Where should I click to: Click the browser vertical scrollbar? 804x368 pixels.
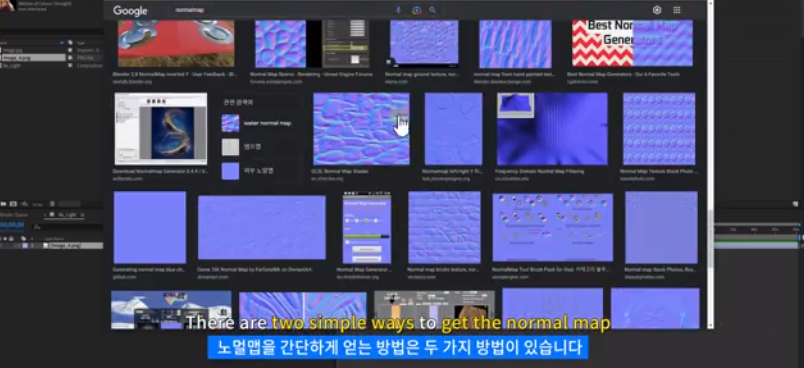pos(710,164)
